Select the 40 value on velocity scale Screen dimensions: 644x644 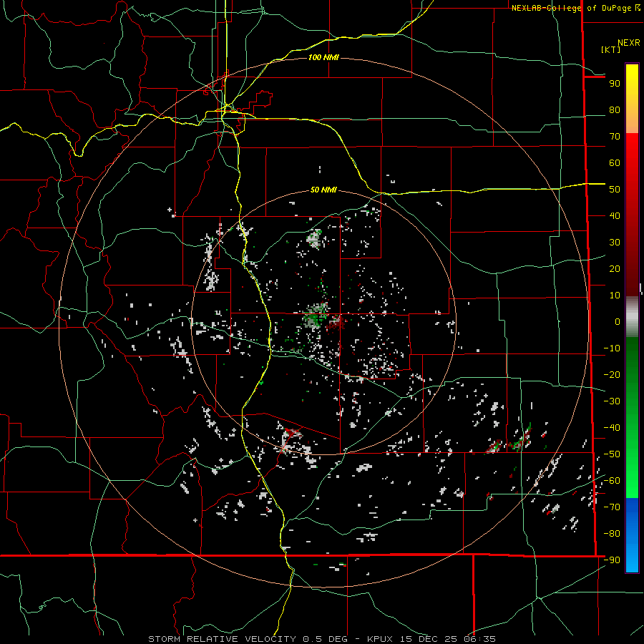[615, 216]
